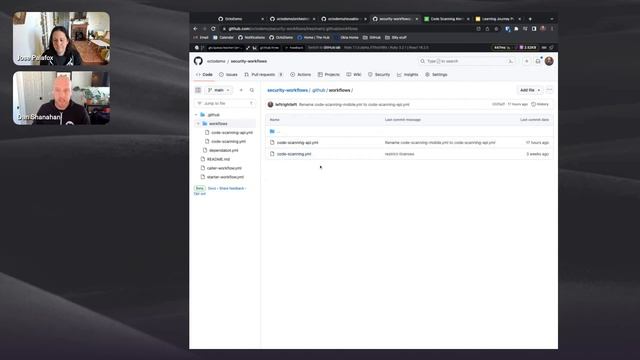Click the 'restrict licenses' commit message
The height and width of the screenshot is (360, 640).
coord(399,154)
